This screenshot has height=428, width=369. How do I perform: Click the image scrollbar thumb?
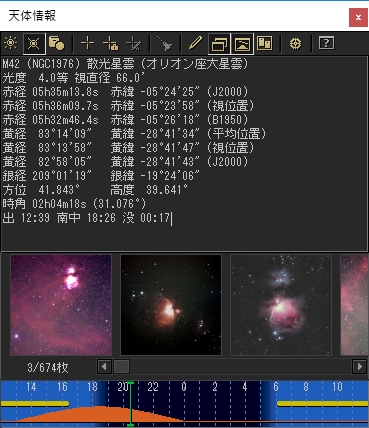click(x=122, y=367)
